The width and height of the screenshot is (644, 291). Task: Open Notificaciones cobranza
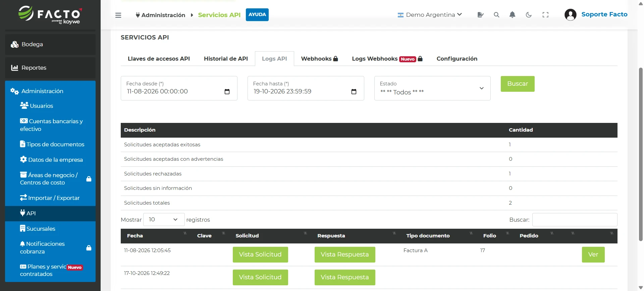(50, 247)
